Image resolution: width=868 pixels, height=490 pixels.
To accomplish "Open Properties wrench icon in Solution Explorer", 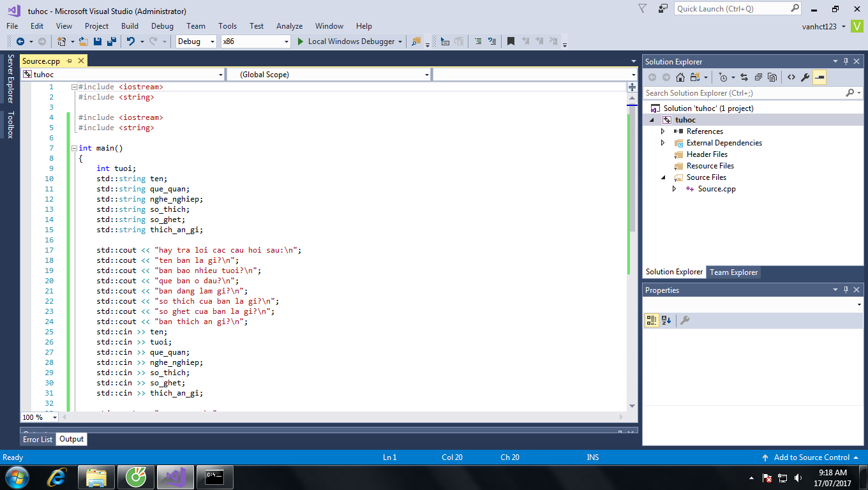I will [x=805, y=77].
